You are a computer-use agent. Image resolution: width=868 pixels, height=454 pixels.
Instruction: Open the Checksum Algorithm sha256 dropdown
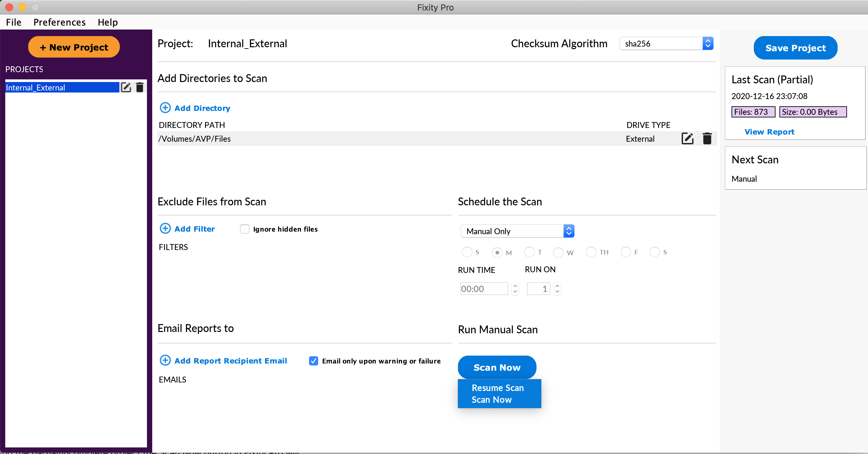666,44
